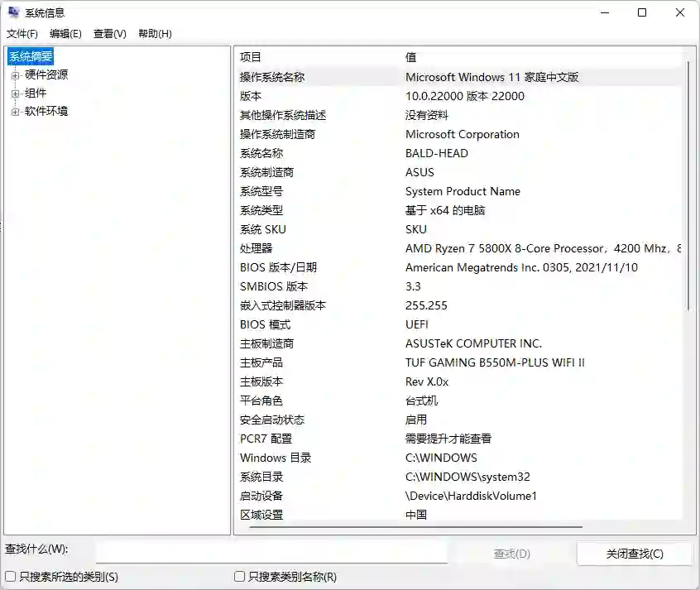Click the horizontal scrollbar under details list
Viewport: 700px width, 590px height.
[x=415, y=526]
